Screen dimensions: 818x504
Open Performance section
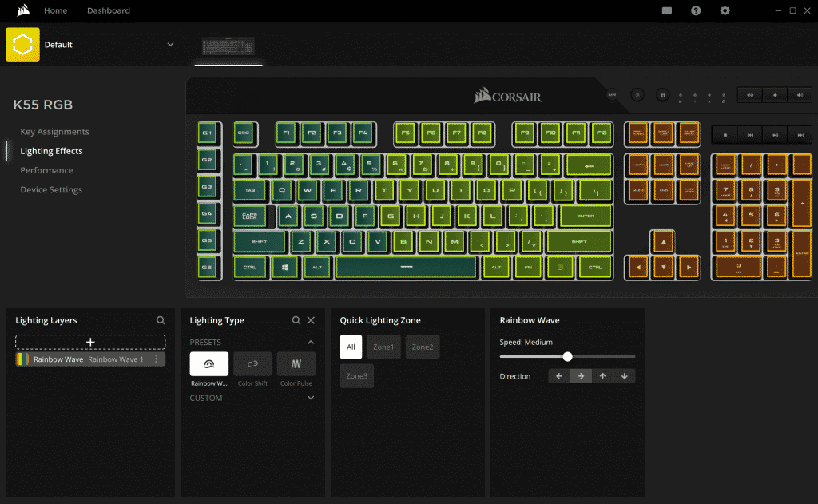(46, 170)
